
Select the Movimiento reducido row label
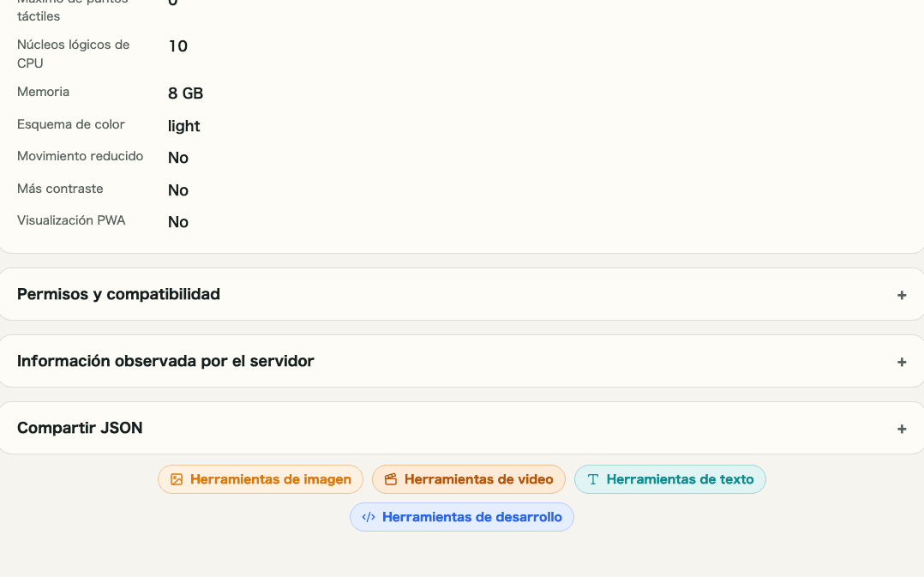(x=80, y=156)
